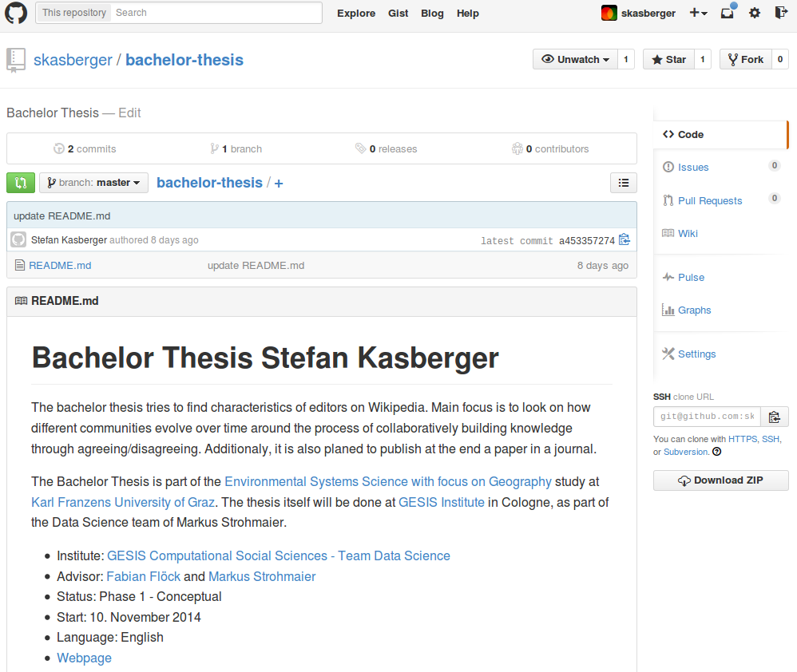Open Environmental Systems Science with focus on Geography link
This screenshot has height=672, width=797.
(388, 481)
